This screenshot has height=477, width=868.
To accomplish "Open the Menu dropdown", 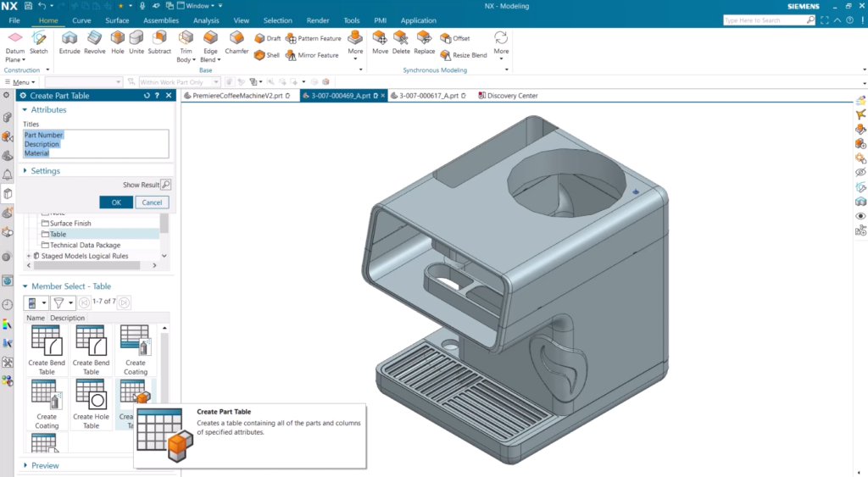I will (20, 82).
